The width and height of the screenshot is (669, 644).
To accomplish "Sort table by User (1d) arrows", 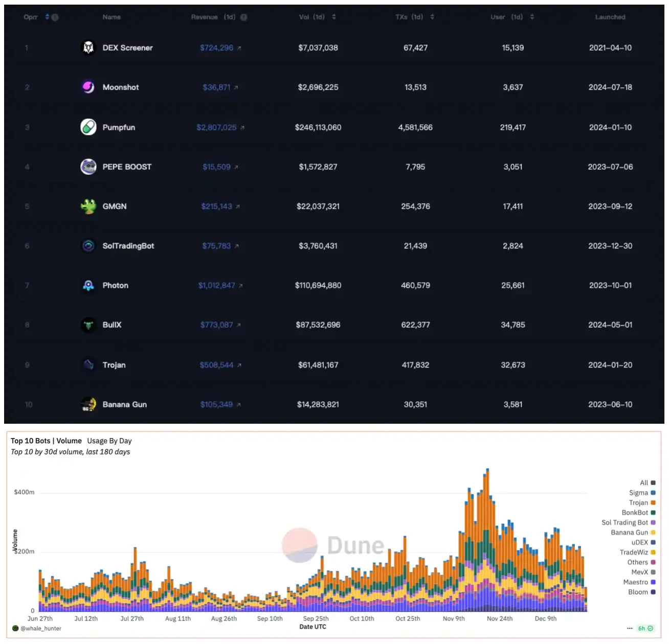I will (532, 17).
